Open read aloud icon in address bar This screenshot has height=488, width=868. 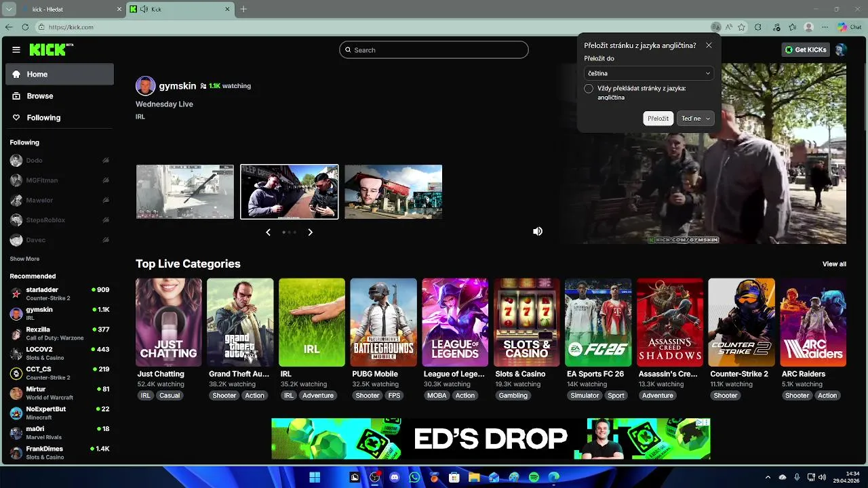click(x=729, y=27)
